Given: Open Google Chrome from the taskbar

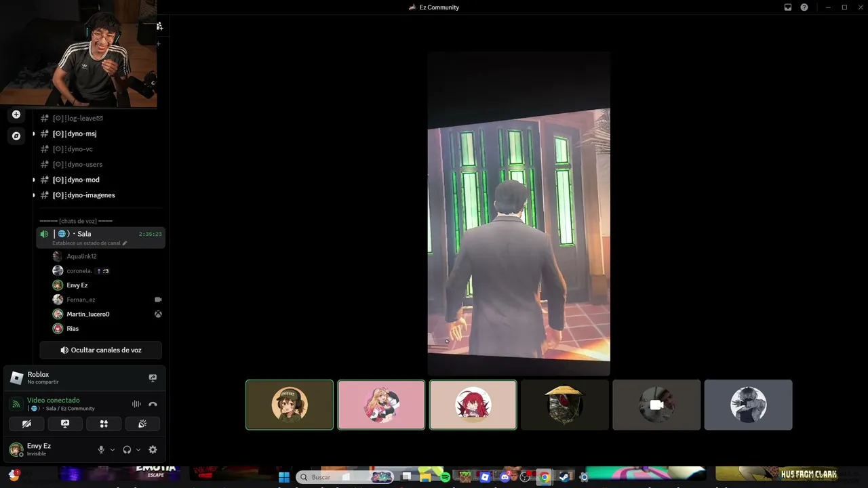Looking at the screenshot, I should 544,477.
